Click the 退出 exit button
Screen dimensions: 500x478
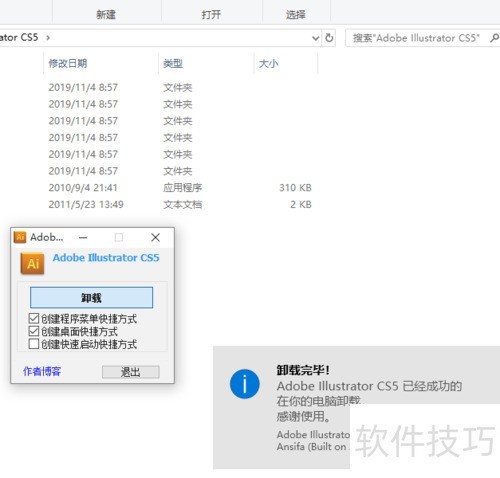point(131,372)
